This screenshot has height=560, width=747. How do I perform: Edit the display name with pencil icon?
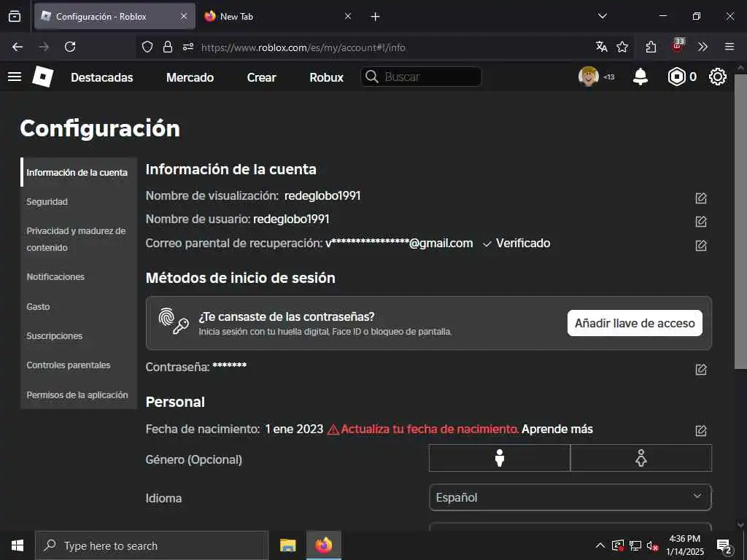[701, 198]
